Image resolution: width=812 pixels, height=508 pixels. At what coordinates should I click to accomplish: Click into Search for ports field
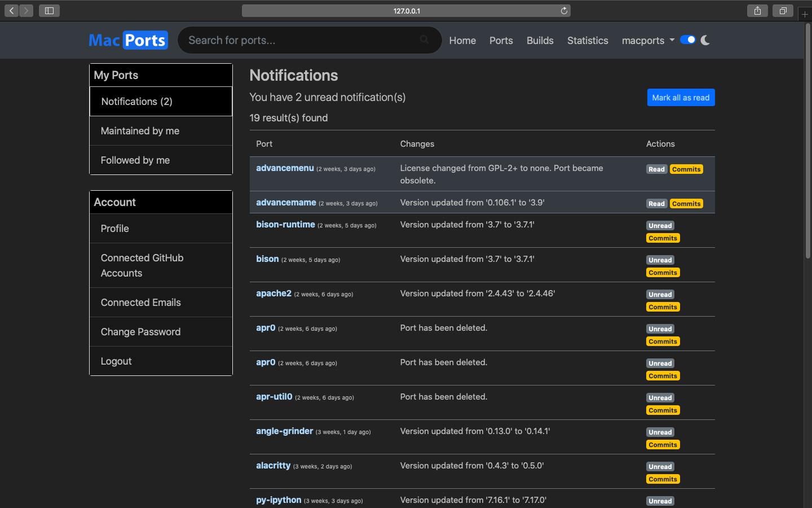pyautogui.click(x=310, y=40)
